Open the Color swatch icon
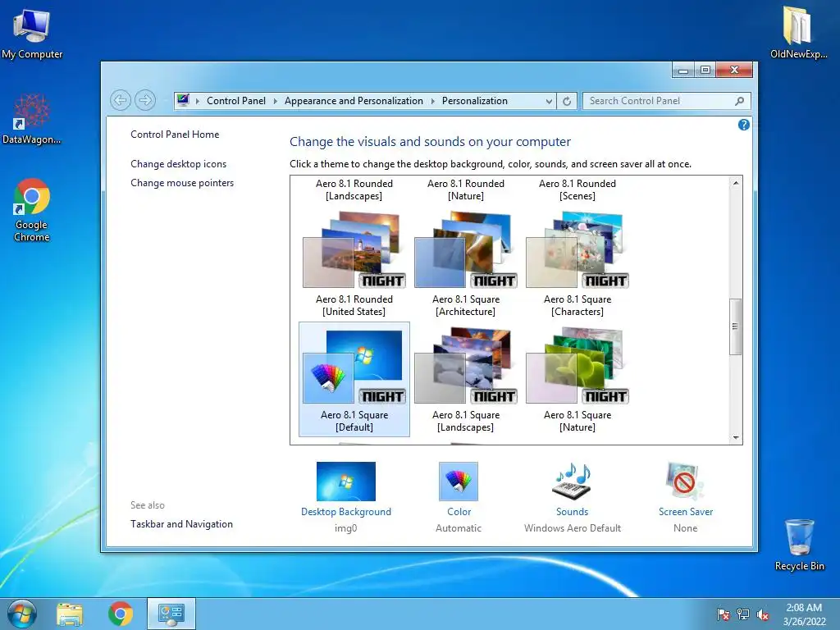The width and height of the screenshot is (840, 630). tap(459, 482)
